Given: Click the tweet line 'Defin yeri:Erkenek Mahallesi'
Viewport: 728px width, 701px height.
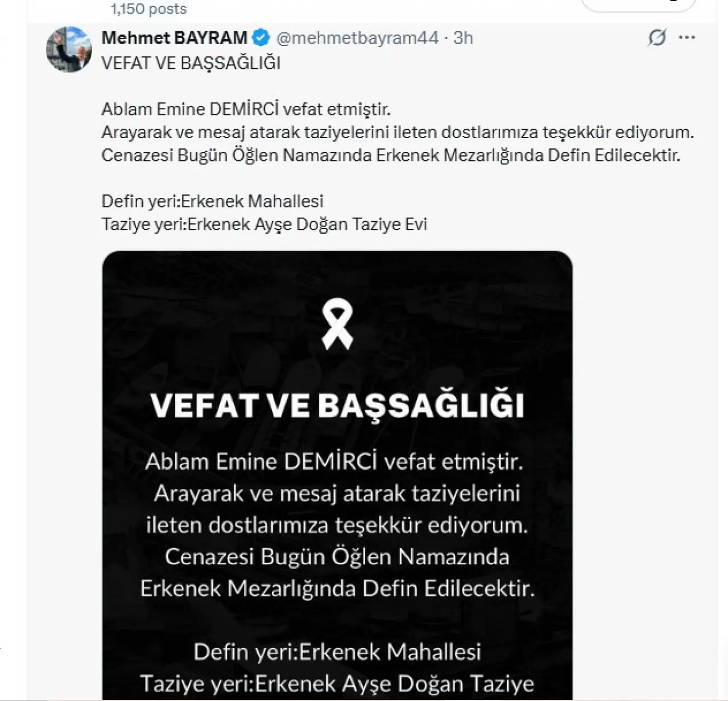Looking at the screenshot, I should [213, 201].
